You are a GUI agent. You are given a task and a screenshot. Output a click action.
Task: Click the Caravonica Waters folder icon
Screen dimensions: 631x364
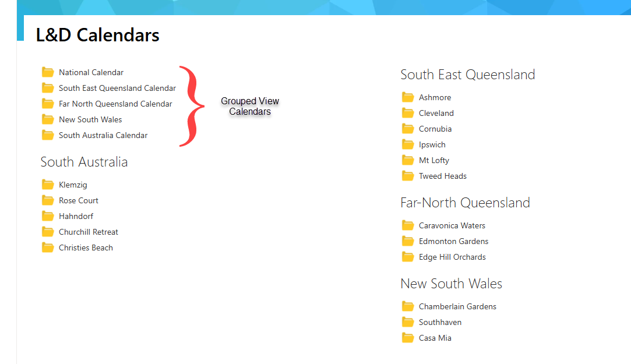408,225
